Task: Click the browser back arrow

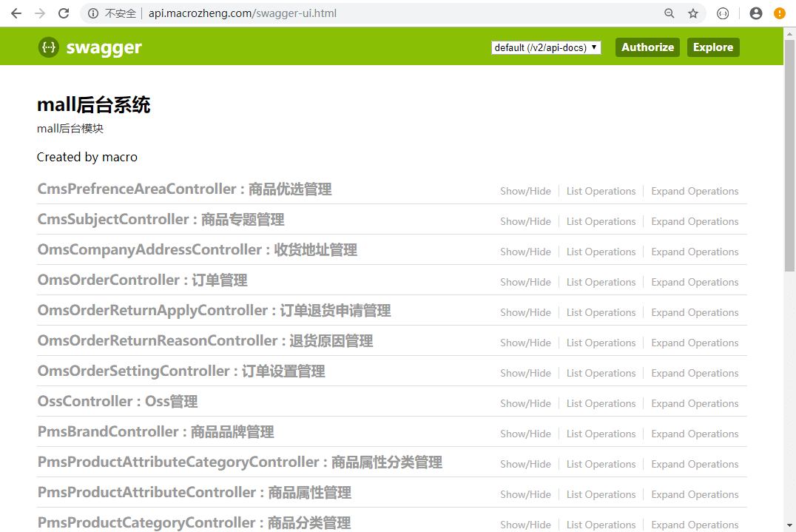Action: [x=16, y=13]
